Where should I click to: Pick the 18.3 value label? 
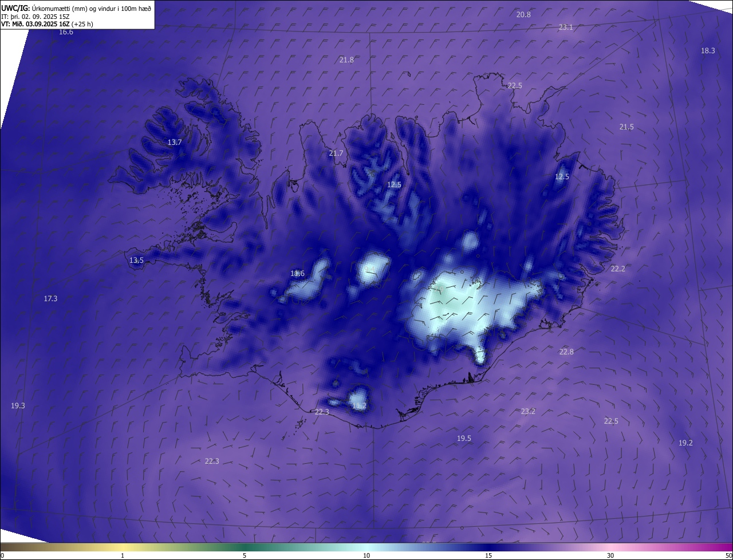pos(708,50)
